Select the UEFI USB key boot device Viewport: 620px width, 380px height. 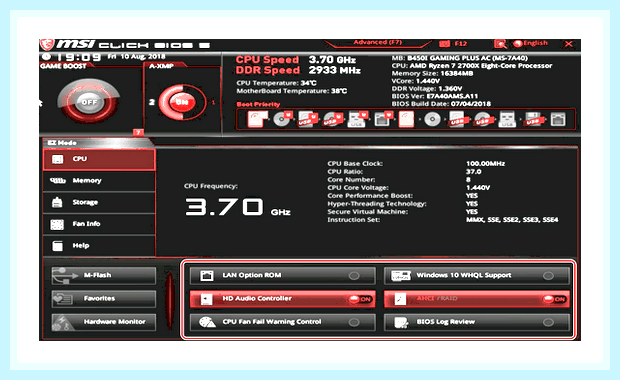tap(357, 119)
